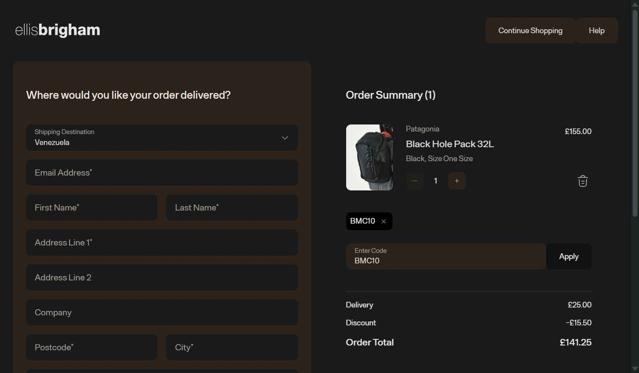Screen dimensions: 639x373
Task: Click the ellisbrigham logo
Action: (x=57, y=30)
